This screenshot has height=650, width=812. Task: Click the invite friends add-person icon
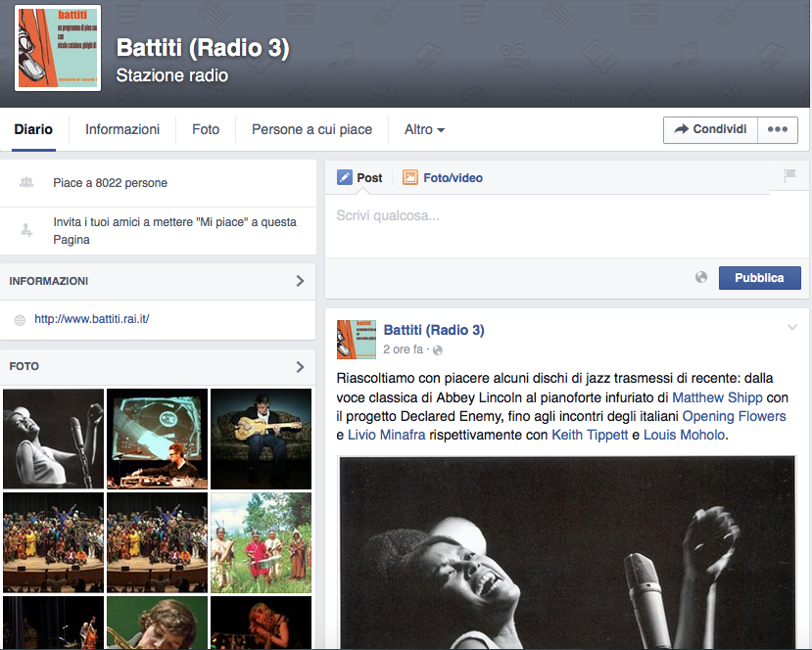(x=26, y=230)
